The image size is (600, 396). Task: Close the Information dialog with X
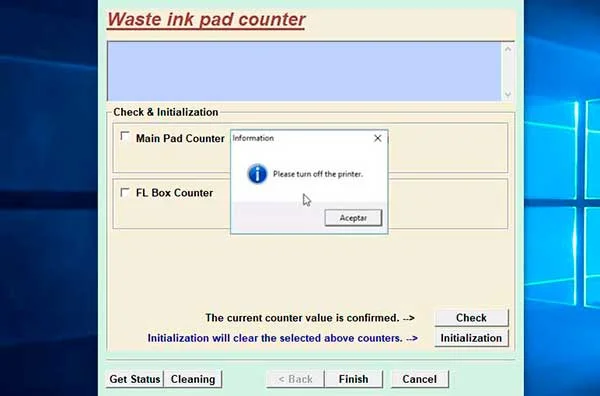(x=377, y=138)
